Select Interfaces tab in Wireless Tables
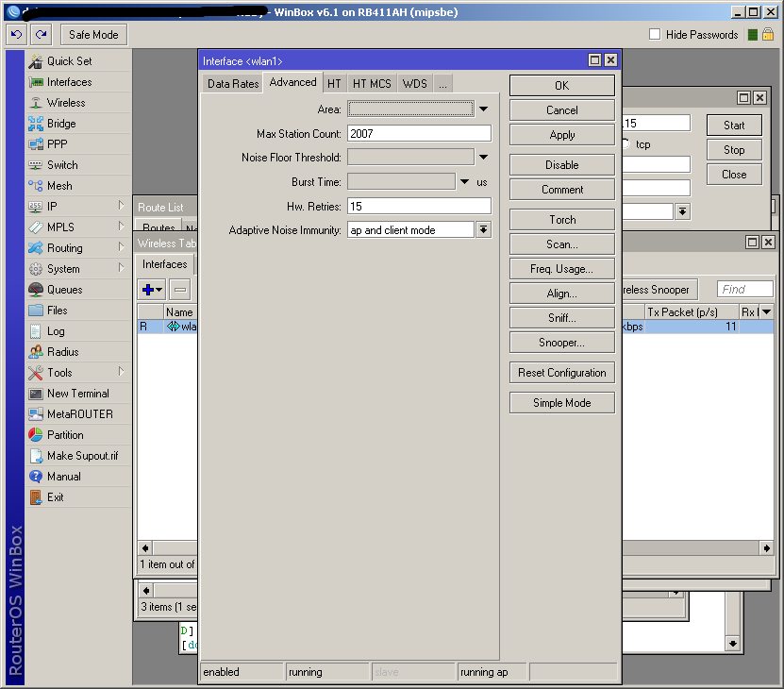Viewport: 784px width, 689px height. (x=164, y=264)
